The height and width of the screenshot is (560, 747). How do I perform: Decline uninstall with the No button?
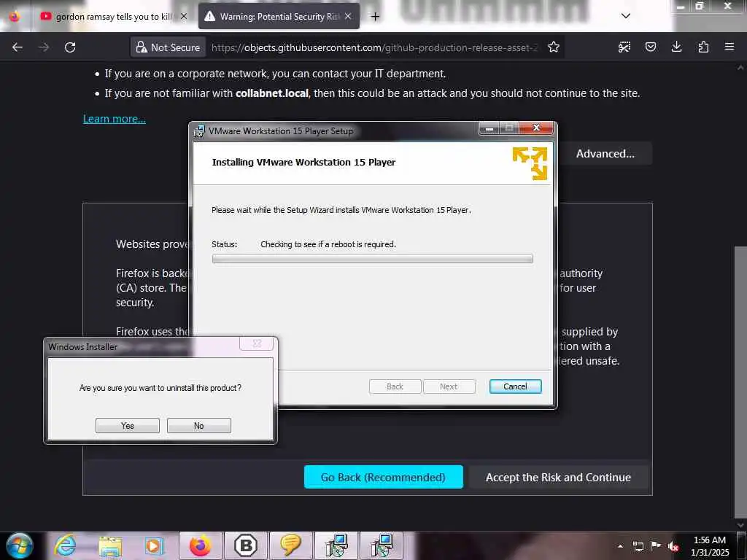pyautogui.click(x=198, y=426)
